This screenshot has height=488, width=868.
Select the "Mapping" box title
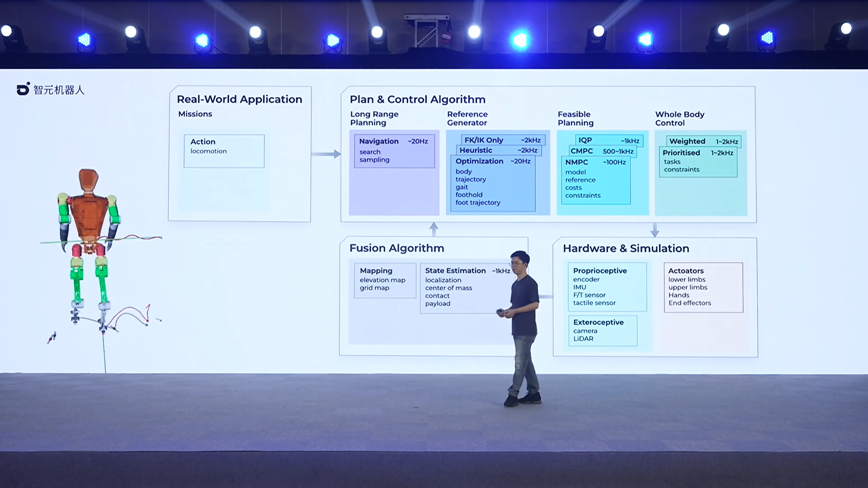[376, 271]
